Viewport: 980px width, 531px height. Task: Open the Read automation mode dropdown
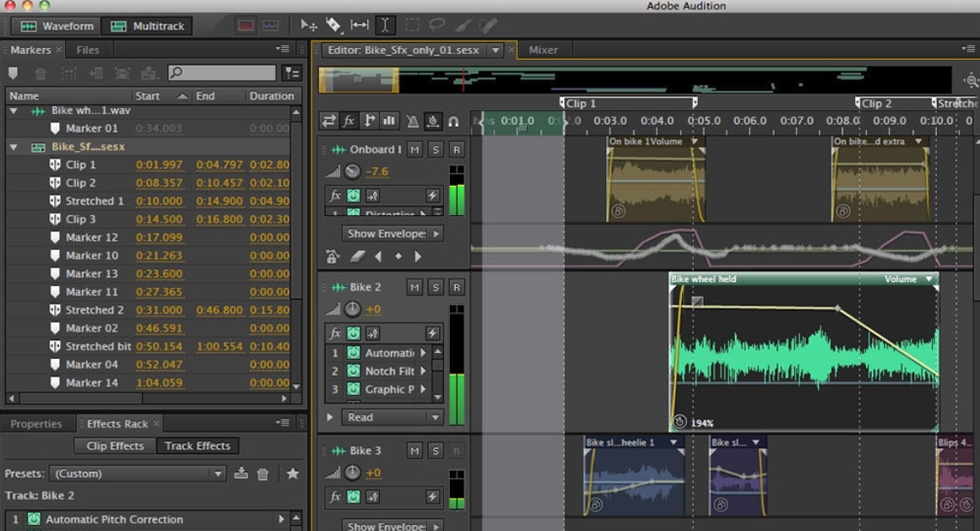[392, 417]
